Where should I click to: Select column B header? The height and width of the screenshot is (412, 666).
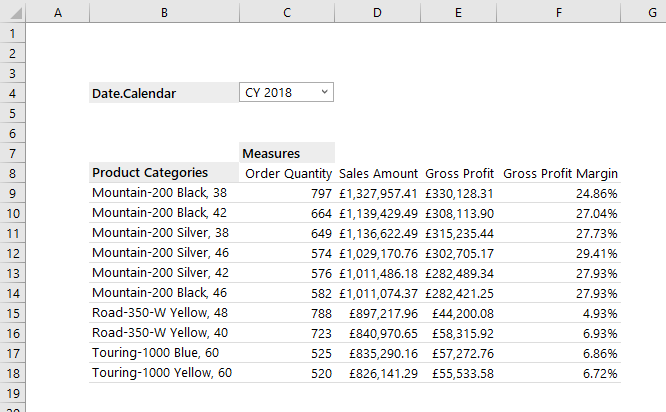coord(163,11)
